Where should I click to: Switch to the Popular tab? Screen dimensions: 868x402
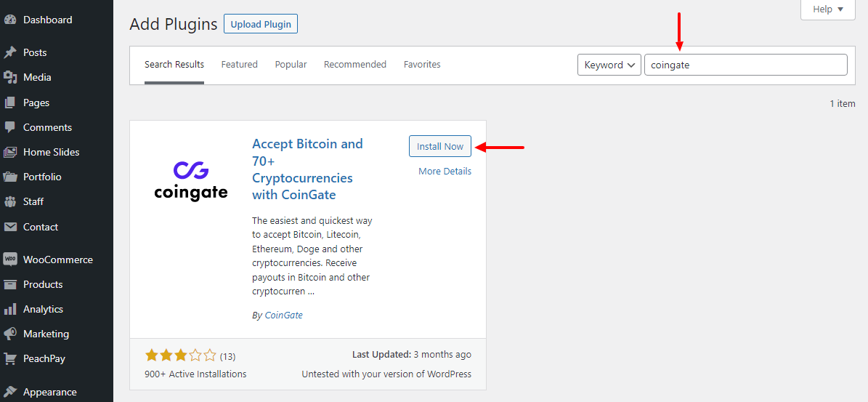click(291, 65)
